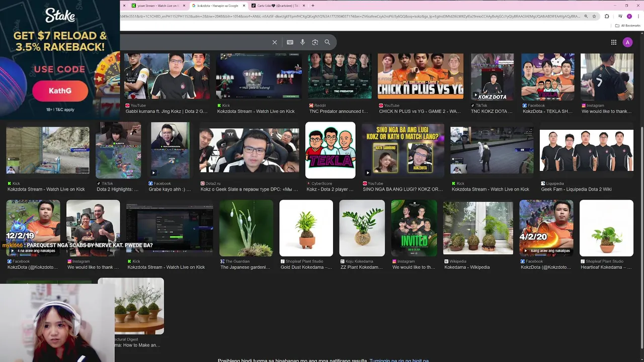Open CHICK N PLUS vs YG GAME 2 result
644x362 pixels.
421,111
